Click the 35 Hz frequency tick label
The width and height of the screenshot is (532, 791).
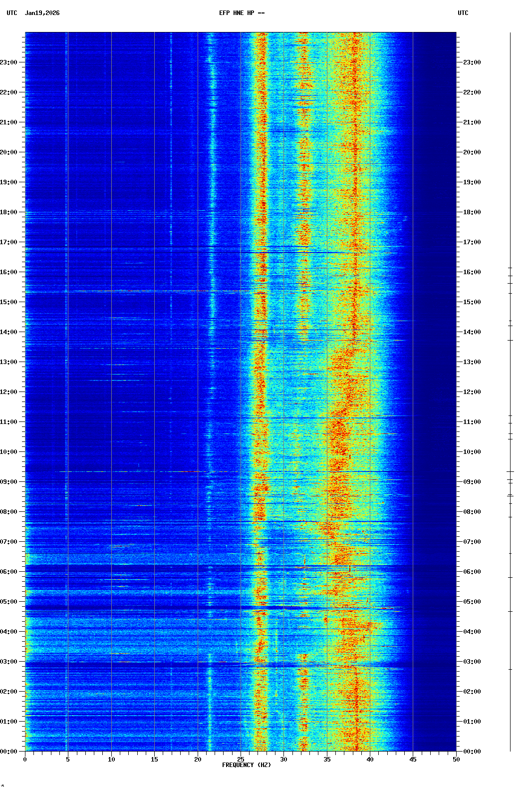[x=327, y=760]
